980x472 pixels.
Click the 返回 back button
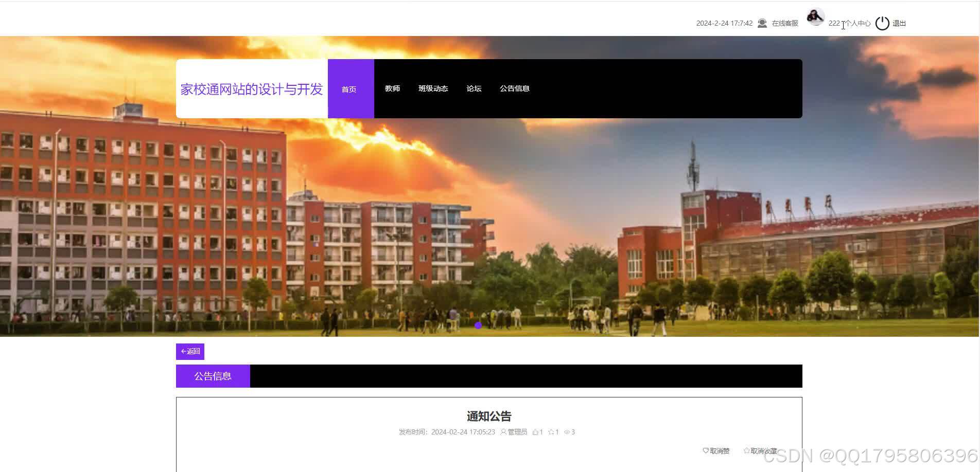click(189, 352)
